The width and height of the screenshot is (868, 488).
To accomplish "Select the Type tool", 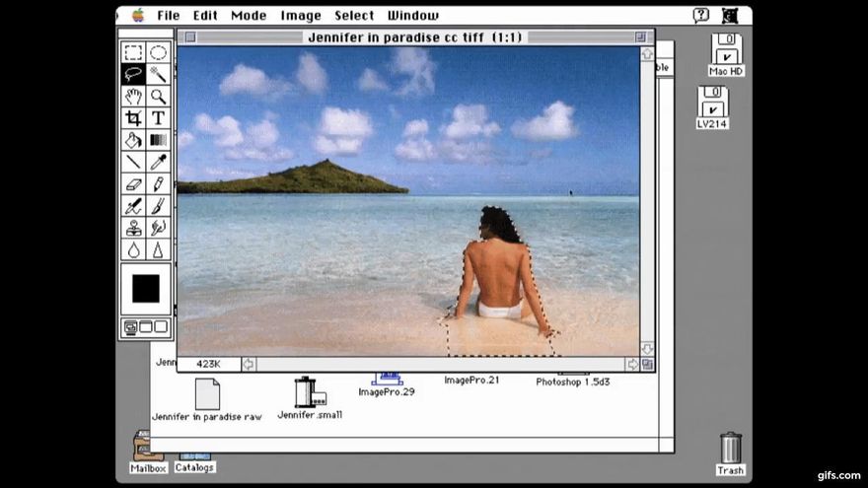I will tap(159, 118).
